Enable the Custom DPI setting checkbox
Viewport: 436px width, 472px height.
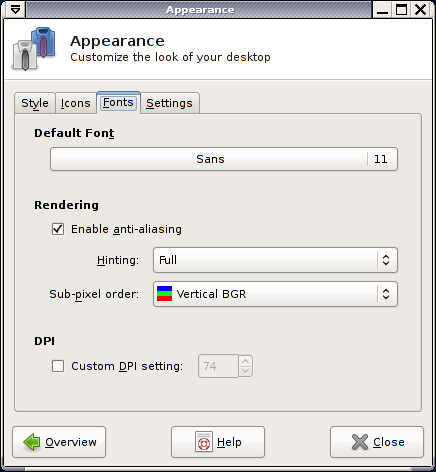[x=58, y=366]
